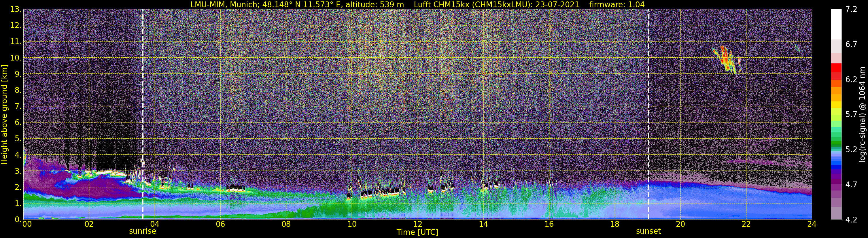
Task: Click the y-axis tick label 12
Action: tap(16, 25)
